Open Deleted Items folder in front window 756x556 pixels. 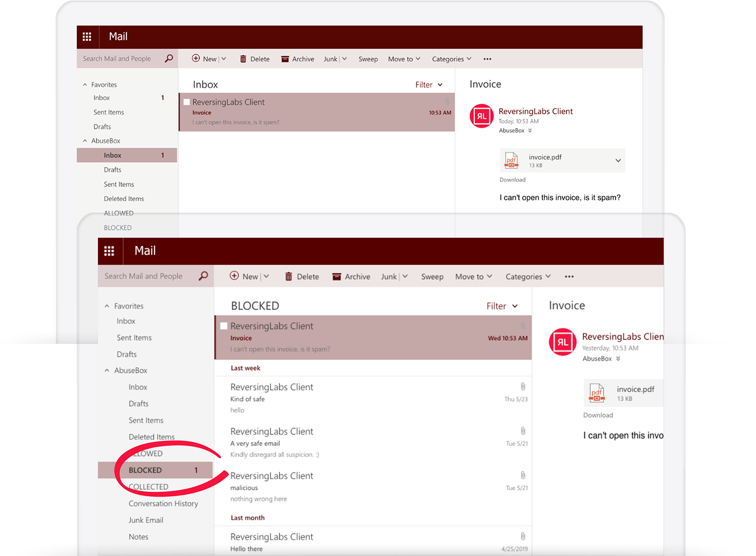[x=152, y=437]
